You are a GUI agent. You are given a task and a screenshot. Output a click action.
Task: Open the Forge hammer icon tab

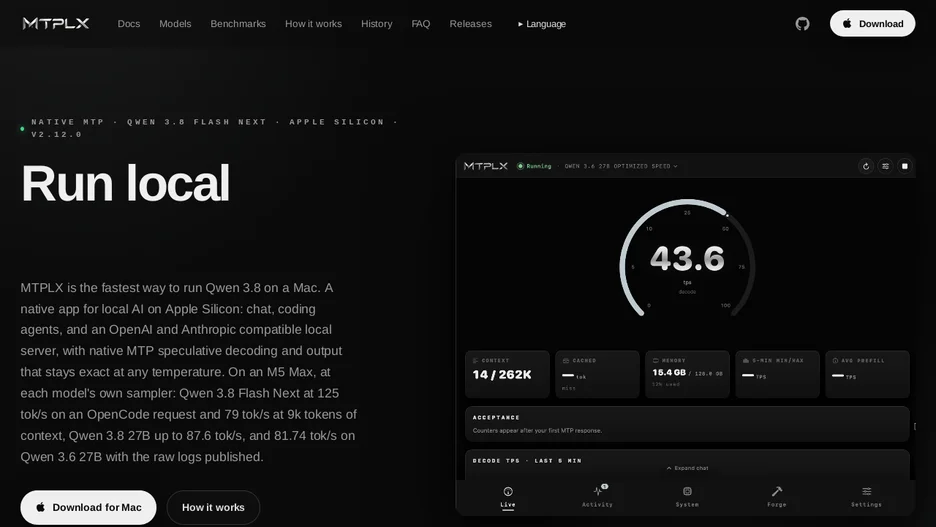pyautogui.click(x=777, y=491)
